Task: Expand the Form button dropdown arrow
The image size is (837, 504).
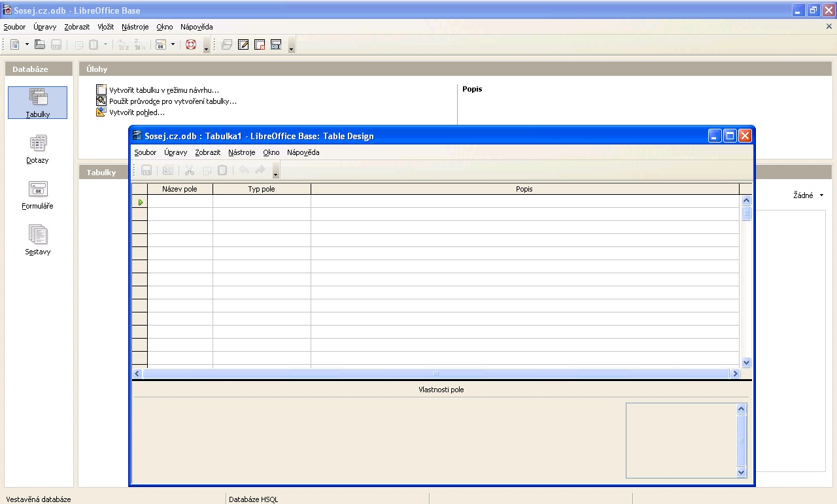Action: point(173,44)
